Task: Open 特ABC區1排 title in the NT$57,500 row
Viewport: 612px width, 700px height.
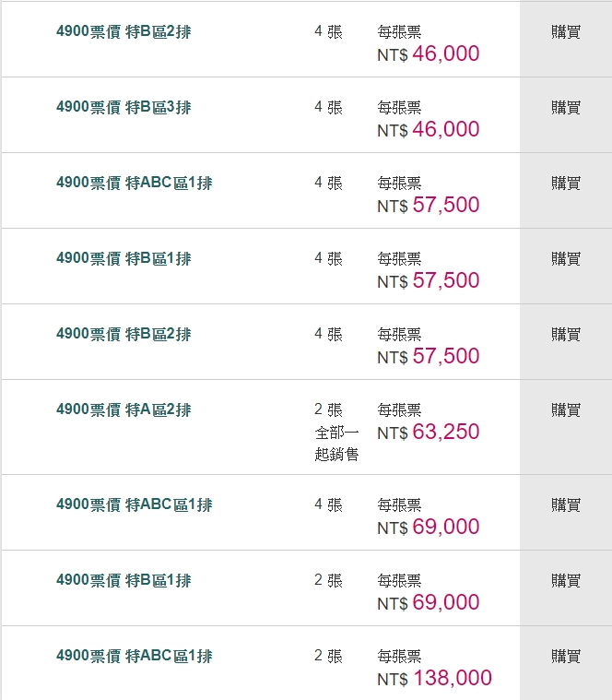Action: 134,184
